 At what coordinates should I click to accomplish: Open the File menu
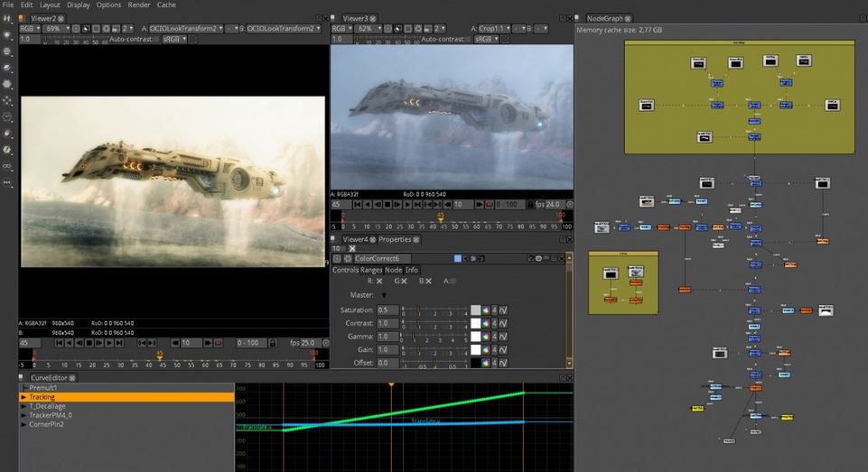(8, 5)
